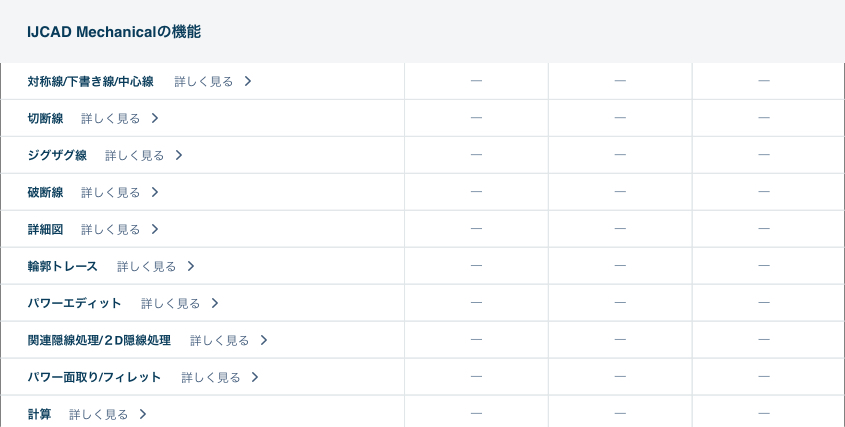Click the chevron arrow in the パワーエディット row
Screen dimensions: 845x427
pos(215,303)
